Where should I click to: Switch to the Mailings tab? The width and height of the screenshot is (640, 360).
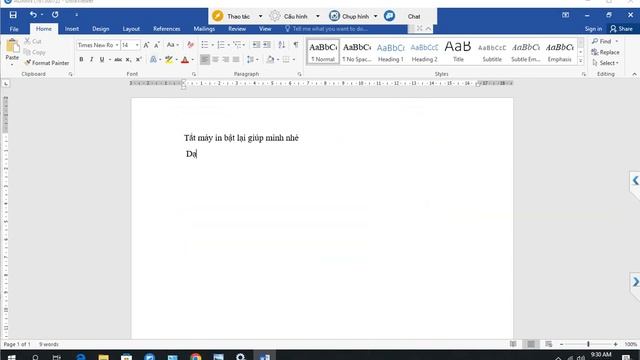204,29
